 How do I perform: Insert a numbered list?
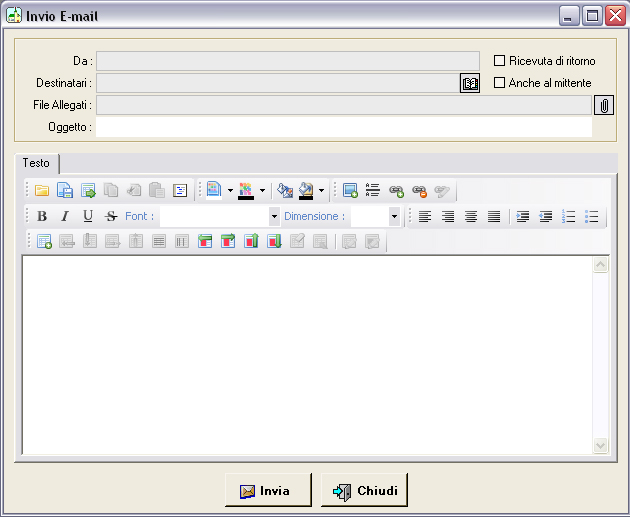pos(569,216)
